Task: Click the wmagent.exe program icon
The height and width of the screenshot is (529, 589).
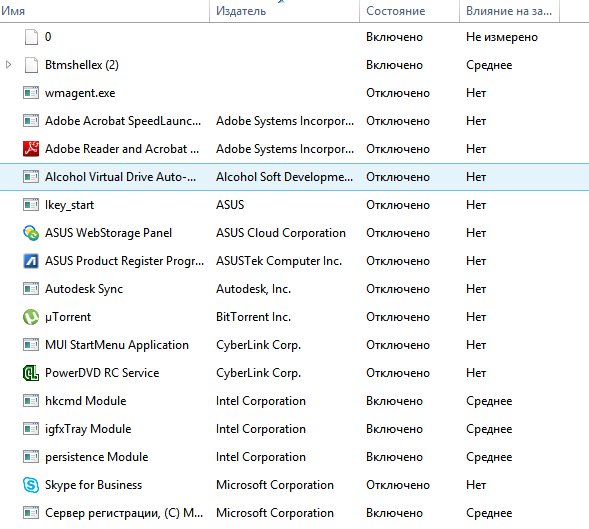Action: tap(31, 93)
